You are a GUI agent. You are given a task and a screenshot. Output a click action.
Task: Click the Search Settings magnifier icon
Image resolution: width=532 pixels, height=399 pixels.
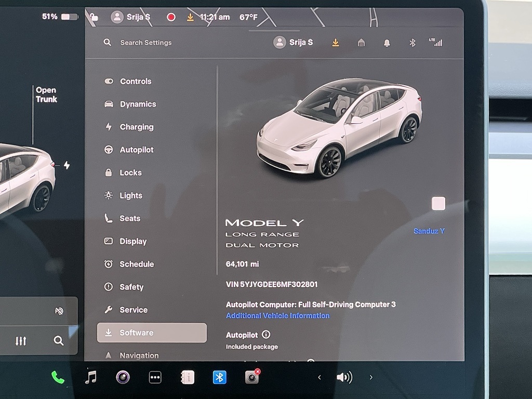[107, 43]
